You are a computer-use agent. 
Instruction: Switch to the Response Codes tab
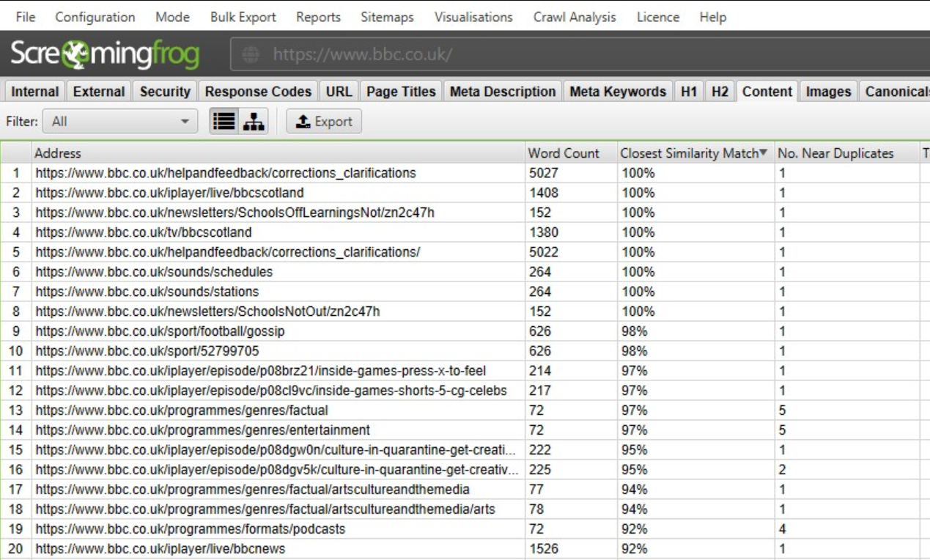[x=258, y=92]
